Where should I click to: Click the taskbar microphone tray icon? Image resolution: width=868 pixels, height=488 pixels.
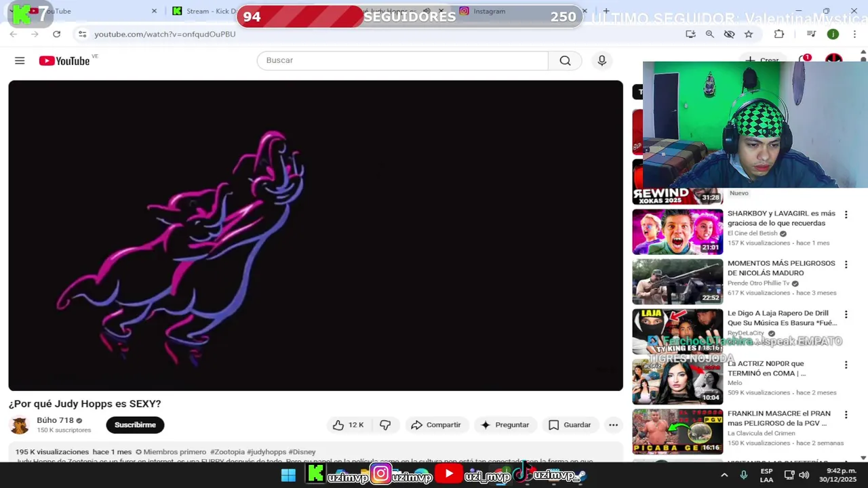[744, 475]
